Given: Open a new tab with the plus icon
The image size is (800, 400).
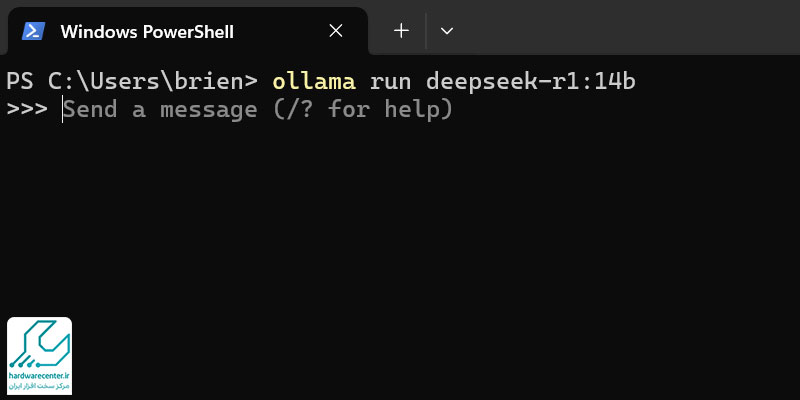Looking at the screenshot, I should pos(402,31).
